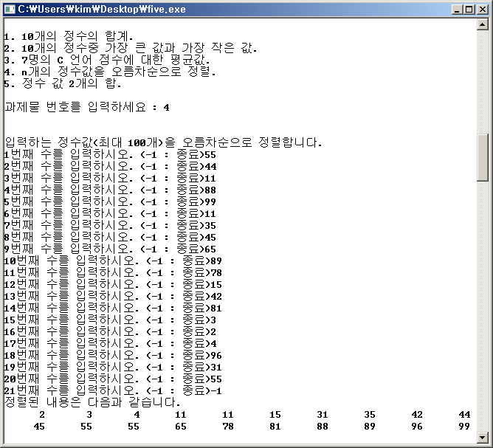493x448 pixels.
Task: Click value 42 in the sorted result rows
Action: [417, 415]
